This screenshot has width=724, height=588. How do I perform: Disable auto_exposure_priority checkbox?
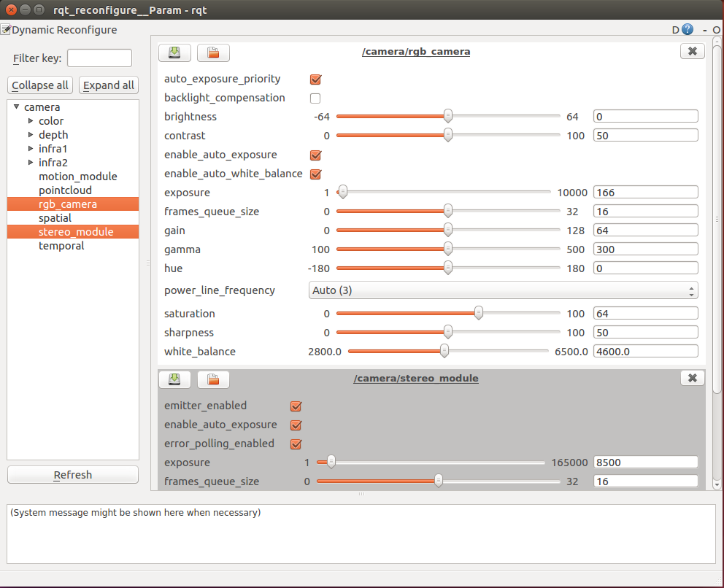tap(316, 80)
